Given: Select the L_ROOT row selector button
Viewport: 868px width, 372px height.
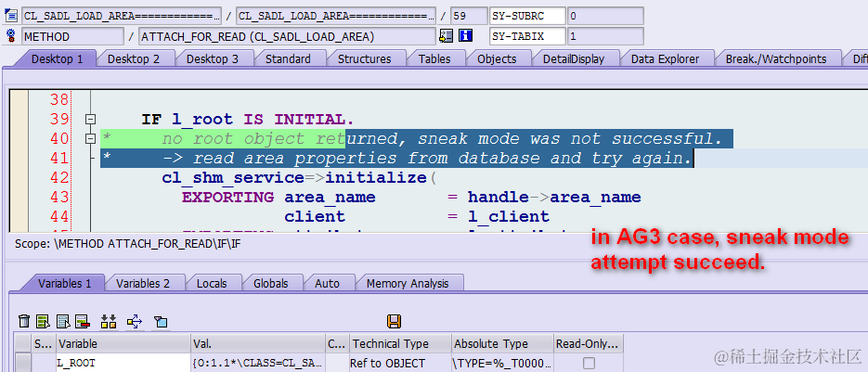Looking at the screenshot, I should [22, 364].
